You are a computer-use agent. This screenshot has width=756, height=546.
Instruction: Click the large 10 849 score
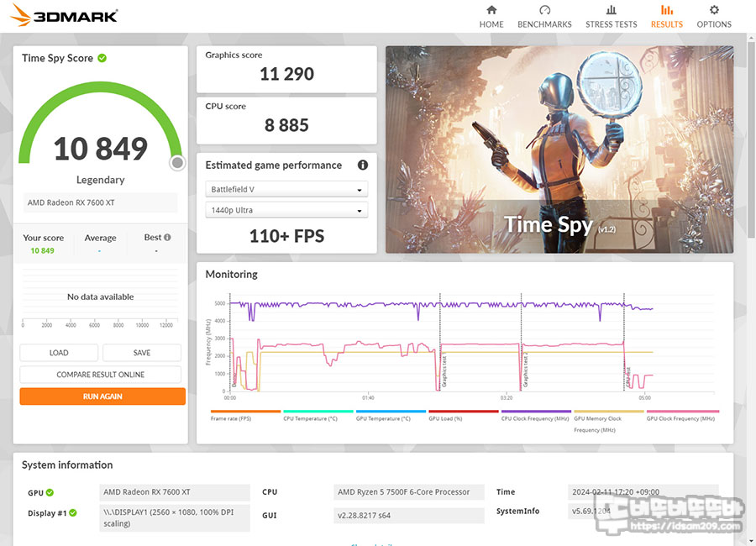[100, 149]
